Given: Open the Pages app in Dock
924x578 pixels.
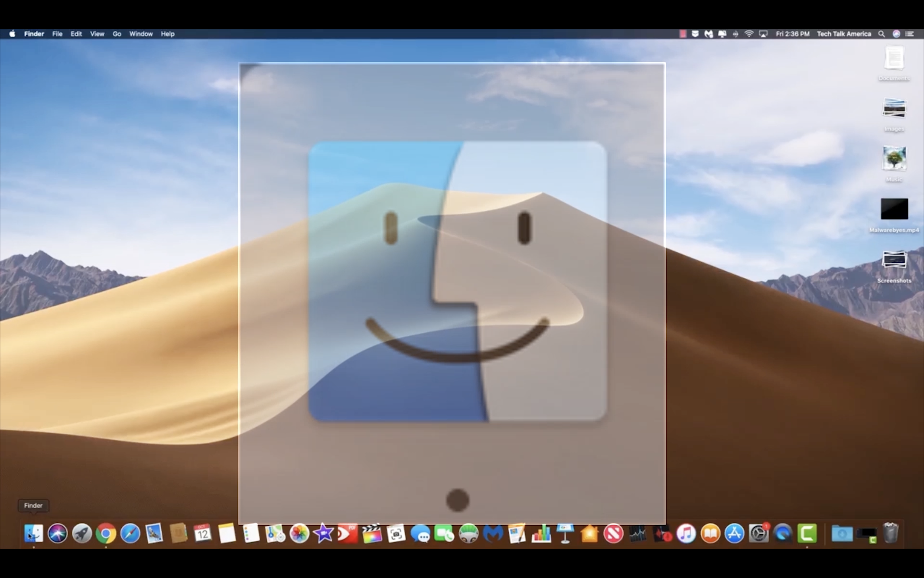Looking at the screenshot, I should coord(517,533).
